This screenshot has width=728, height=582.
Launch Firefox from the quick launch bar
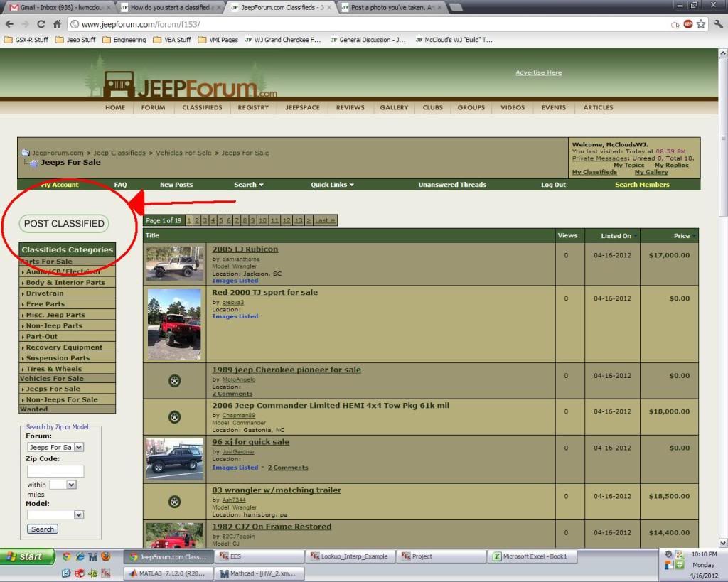(x=106, y=556)
